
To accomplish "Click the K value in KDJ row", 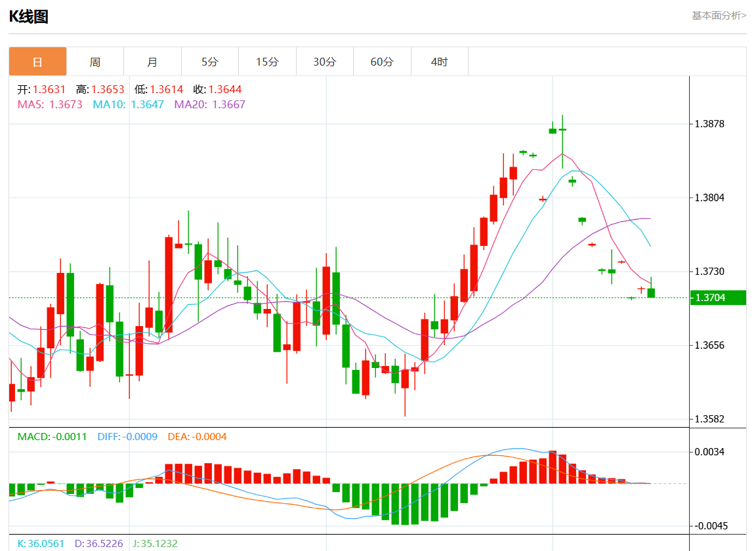I will [41, 543].
